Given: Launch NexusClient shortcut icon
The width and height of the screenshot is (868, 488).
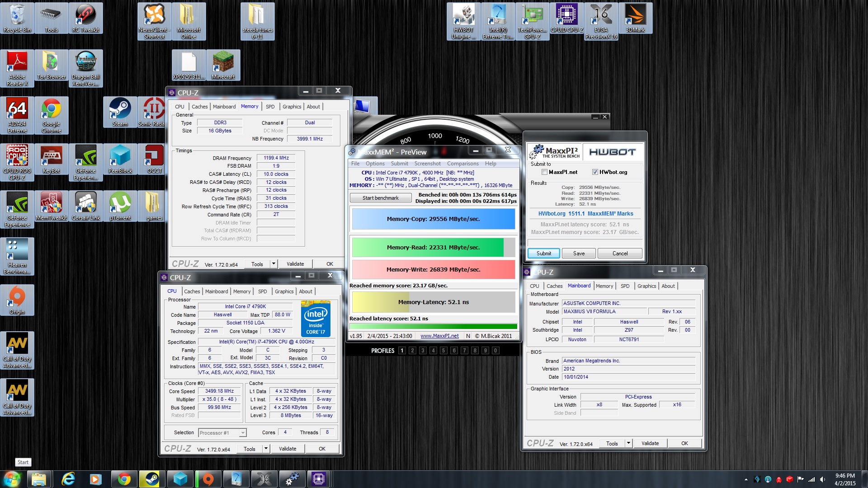Looking at the screenshot, I should click(154, 21).
